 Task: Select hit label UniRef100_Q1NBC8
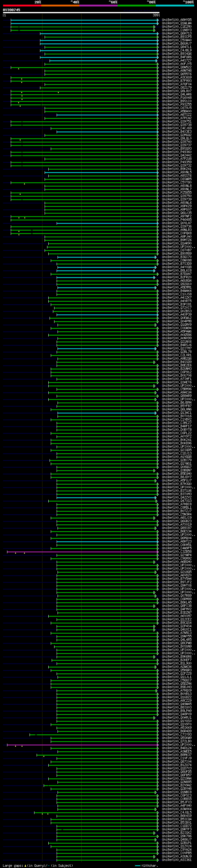pyautogui.click(x=176, y=792)
